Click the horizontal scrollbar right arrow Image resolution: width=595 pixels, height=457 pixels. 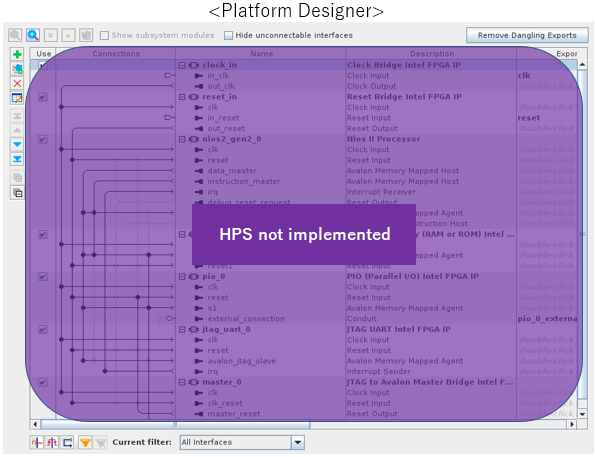(572, 424)
